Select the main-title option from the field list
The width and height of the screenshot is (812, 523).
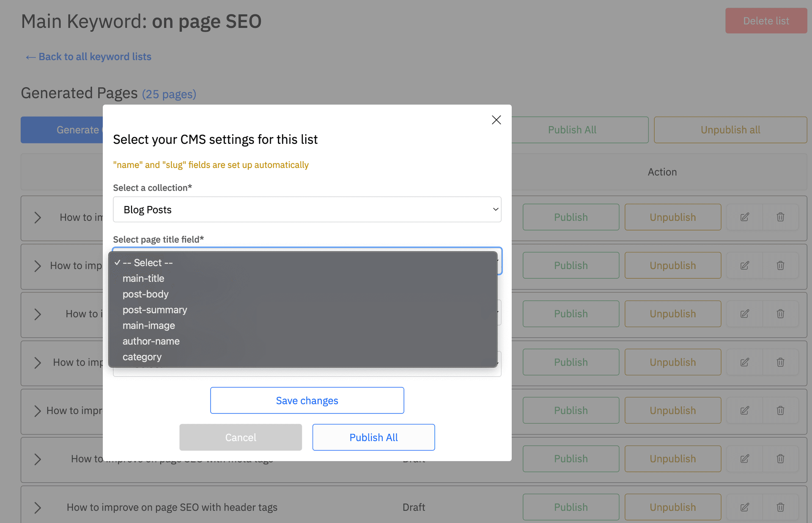point(143,278)
